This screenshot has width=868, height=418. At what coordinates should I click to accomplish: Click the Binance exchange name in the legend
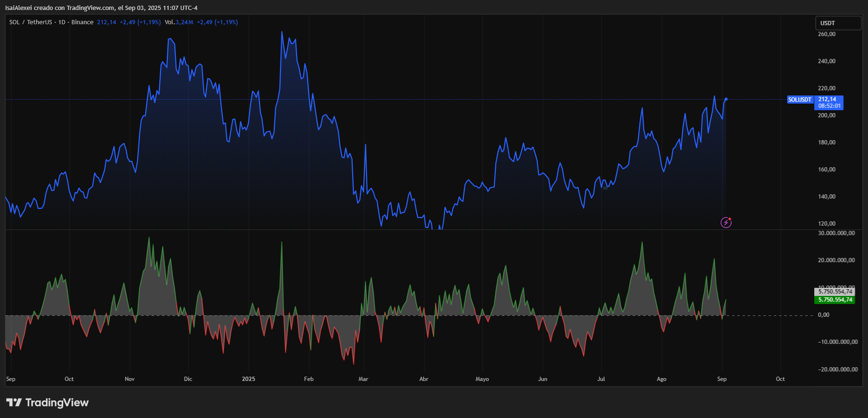coord(82,22)
